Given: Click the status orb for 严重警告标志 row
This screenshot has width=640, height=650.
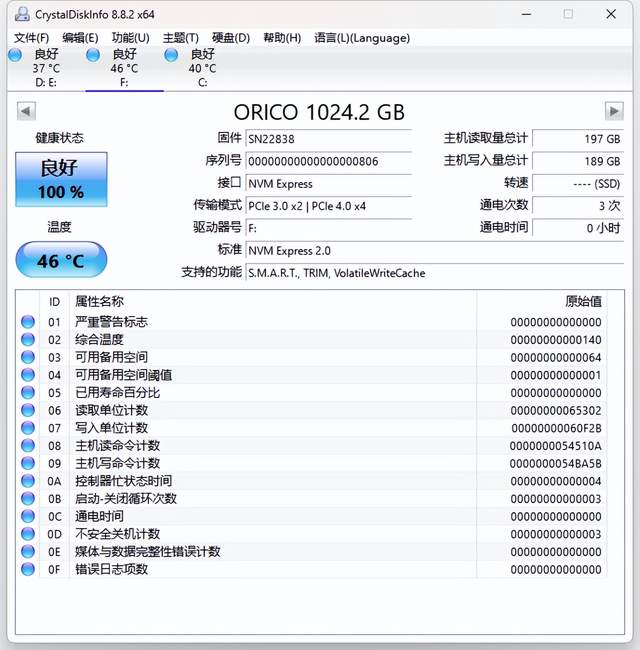Looking at the screenshot, I should (x=28, y=322).
